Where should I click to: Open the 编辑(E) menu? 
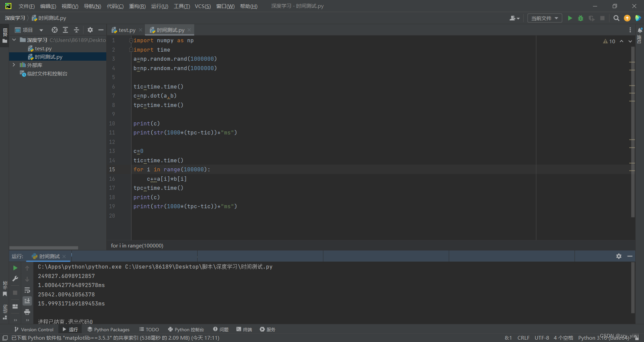[48, 6]
